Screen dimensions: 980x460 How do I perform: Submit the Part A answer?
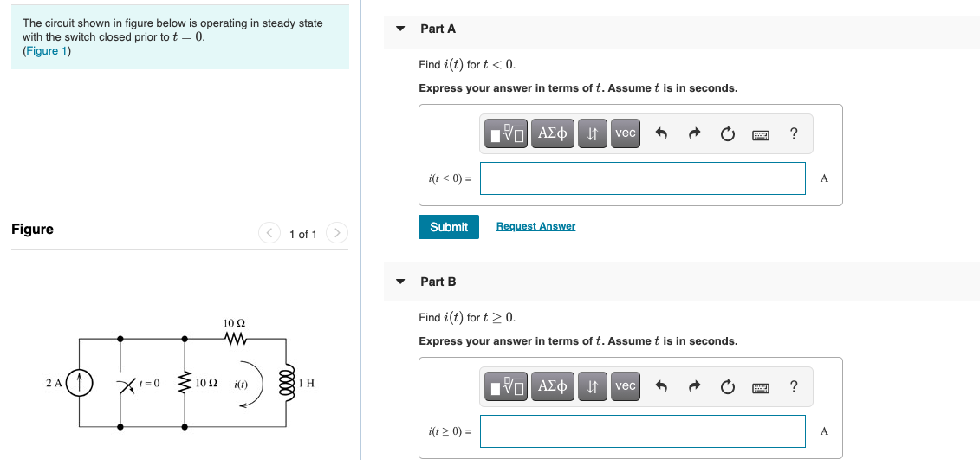click(449, 227)
